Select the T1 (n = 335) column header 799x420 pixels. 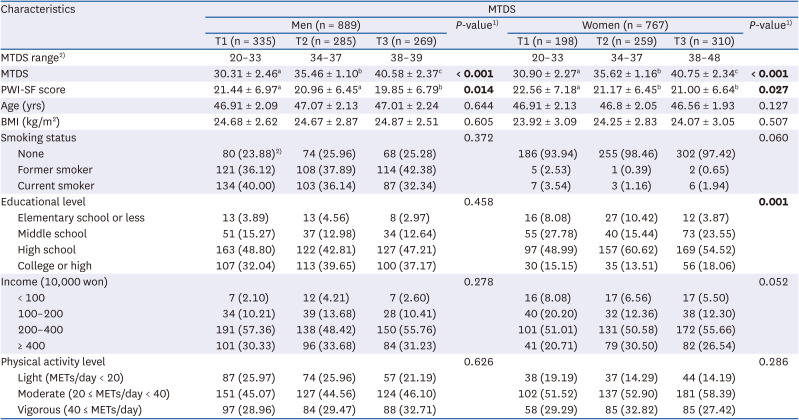[239, 41]
